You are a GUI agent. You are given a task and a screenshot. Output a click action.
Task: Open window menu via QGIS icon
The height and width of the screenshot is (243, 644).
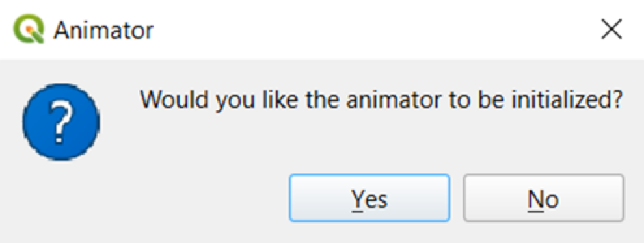29,29
